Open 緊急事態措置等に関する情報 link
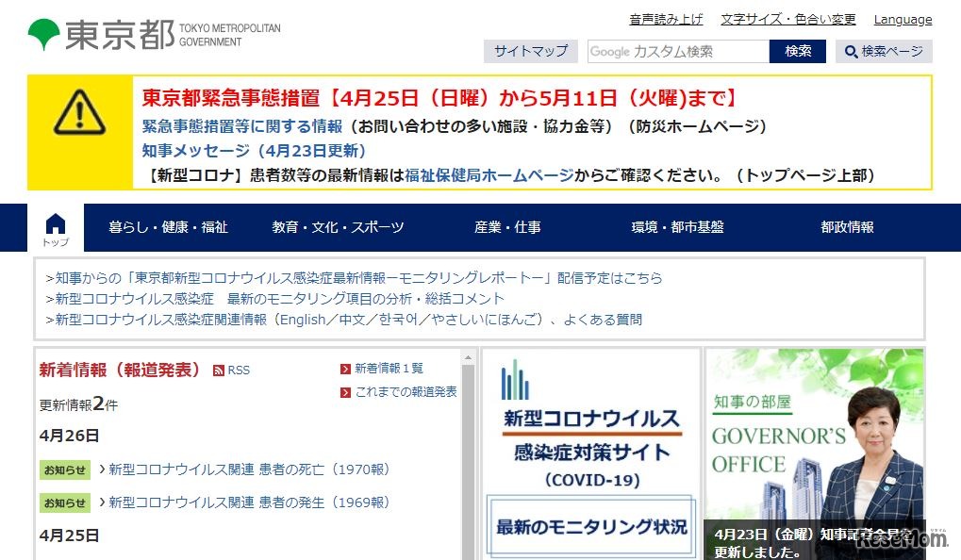961x560 pixels. pos(242,126)
